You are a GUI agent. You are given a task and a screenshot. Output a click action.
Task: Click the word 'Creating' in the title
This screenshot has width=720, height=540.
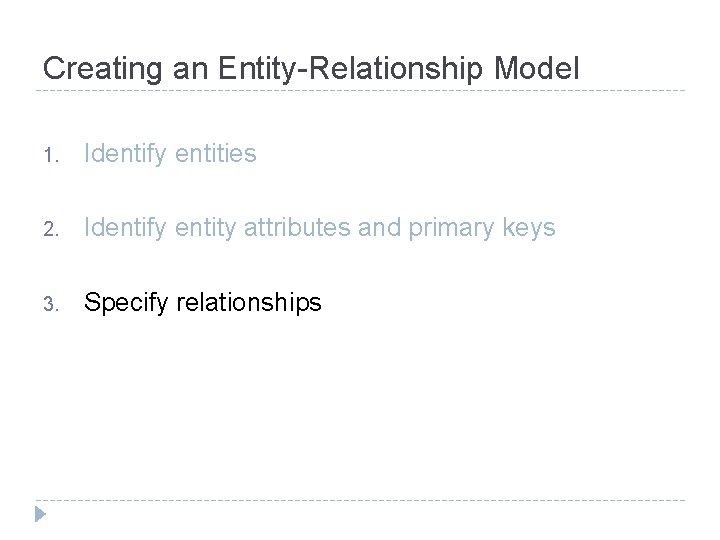point(89,69)
